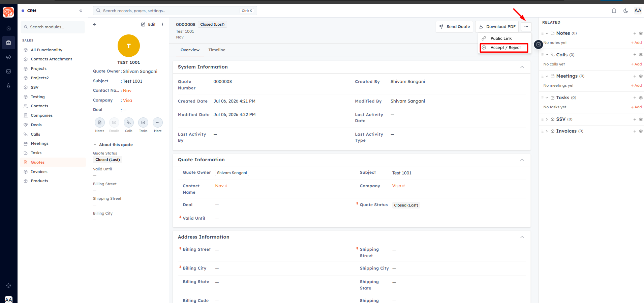644x303 pixels.
Task: Add a task with the plus icon
Action: click(635, 98)
